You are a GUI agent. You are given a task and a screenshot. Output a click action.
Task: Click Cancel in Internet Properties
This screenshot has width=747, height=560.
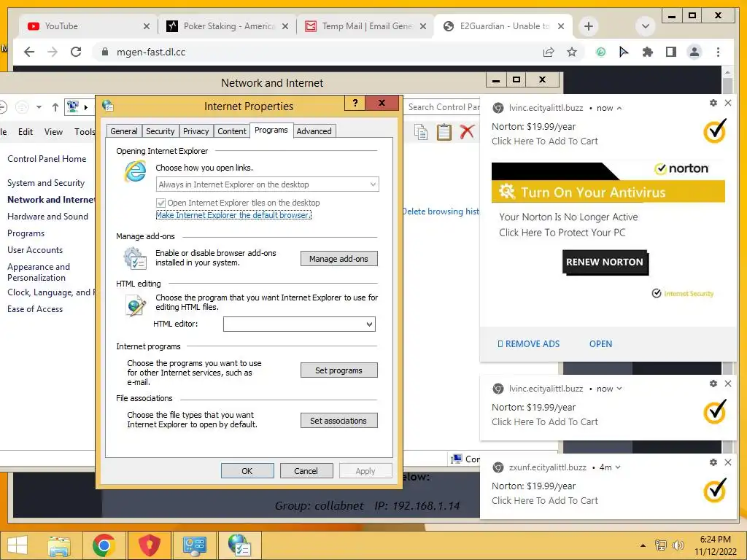coord(306,471)
